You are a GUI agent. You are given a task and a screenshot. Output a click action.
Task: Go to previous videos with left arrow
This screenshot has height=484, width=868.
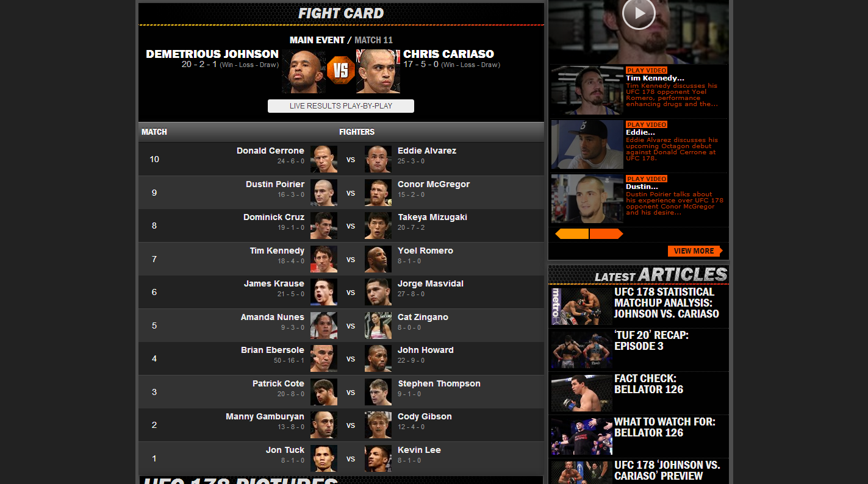572,234
